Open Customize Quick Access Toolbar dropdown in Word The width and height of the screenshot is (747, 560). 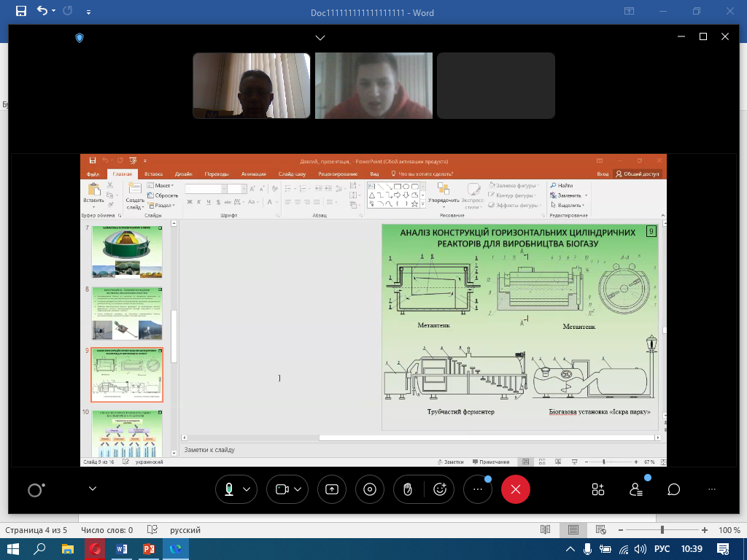[88, 12]
